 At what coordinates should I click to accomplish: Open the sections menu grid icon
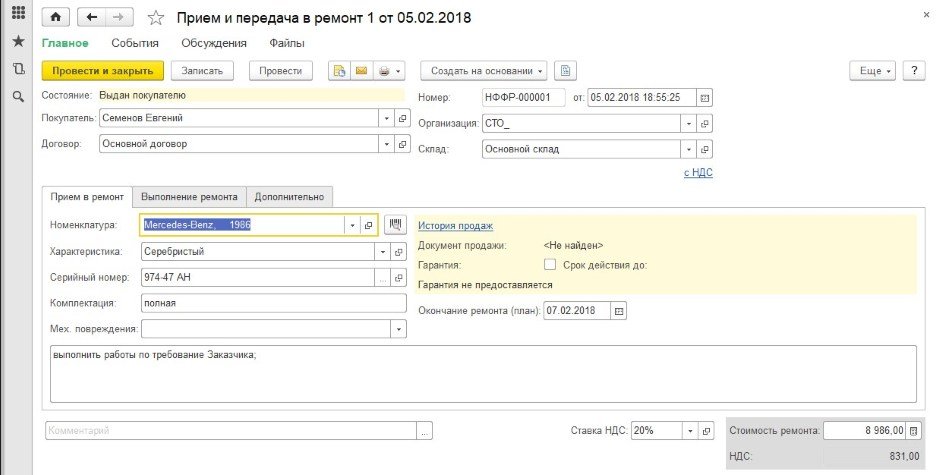(x=19, y=13)
